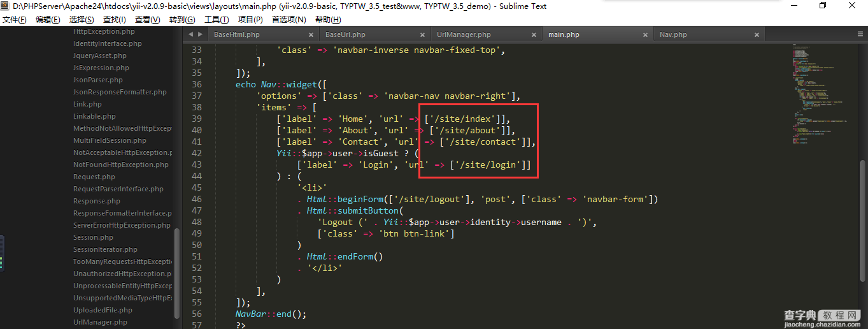Close the main.php tab
Viewport: 868px width, 329px height.
[x=645, y=35]
